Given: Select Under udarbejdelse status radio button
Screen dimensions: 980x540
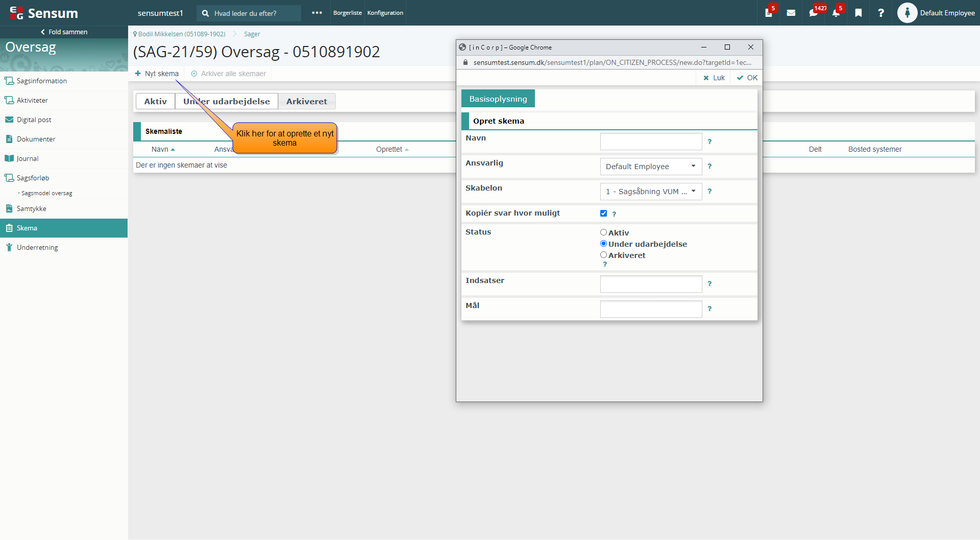Looking at the screenshot, I should pos(603,244).
